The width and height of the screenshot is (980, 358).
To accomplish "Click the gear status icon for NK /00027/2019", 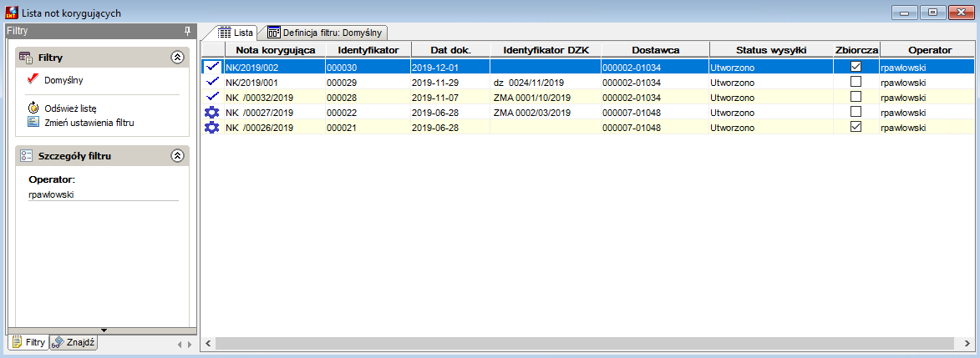I will tap(212, 112).
